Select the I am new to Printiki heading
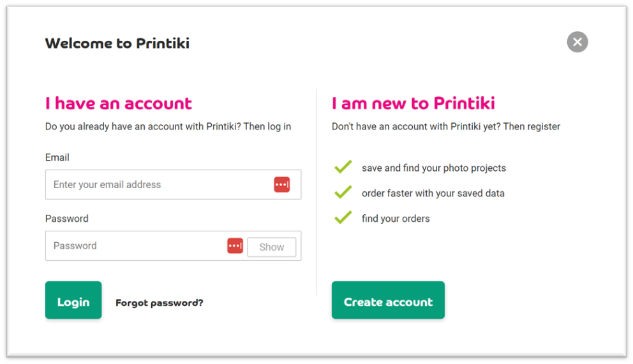 (413, 104)
